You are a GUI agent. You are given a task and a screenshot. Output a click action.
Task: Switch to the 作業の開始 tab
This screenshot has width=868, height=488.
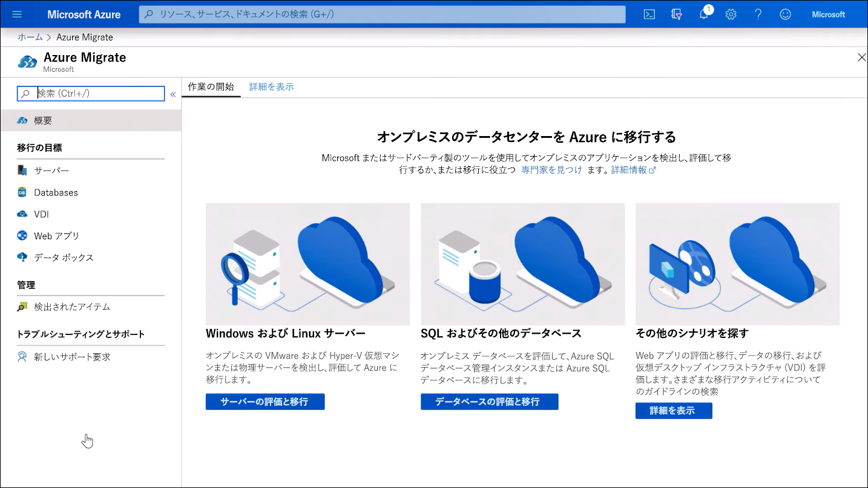tap(211, 86)
